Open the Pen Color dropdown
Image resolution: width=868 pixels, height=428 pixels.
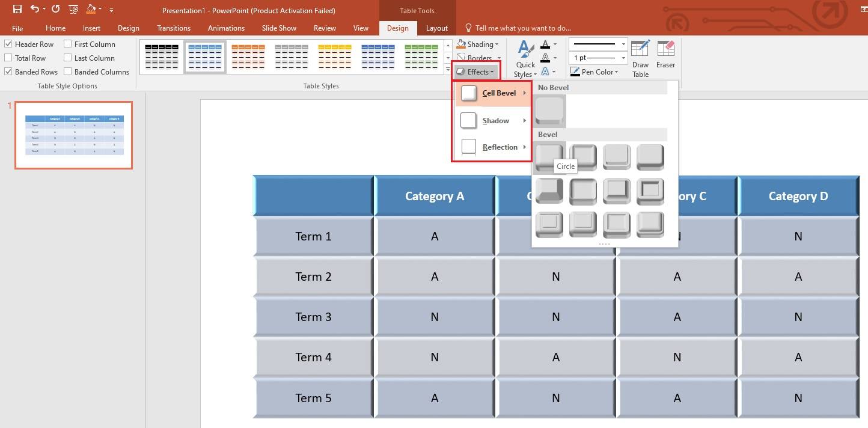[x=617, y=72]
